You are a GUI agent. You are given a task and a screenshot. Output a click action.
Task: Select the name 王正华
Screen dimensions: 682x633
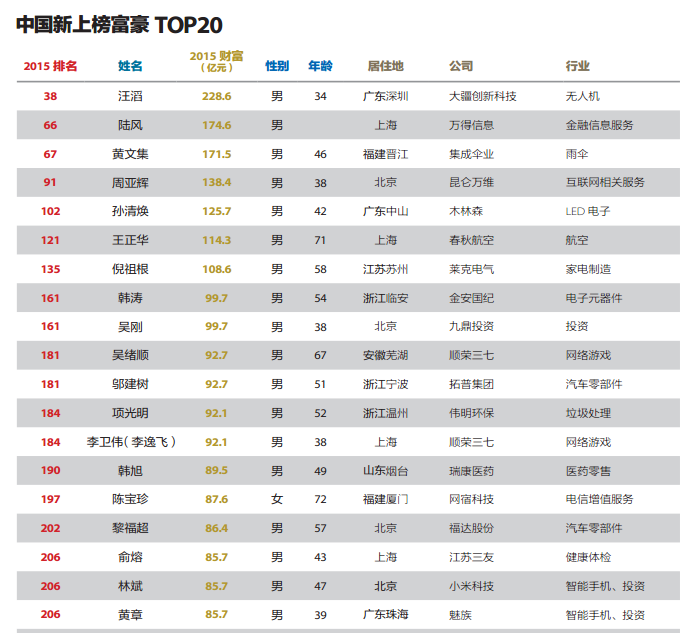[130, 240]
